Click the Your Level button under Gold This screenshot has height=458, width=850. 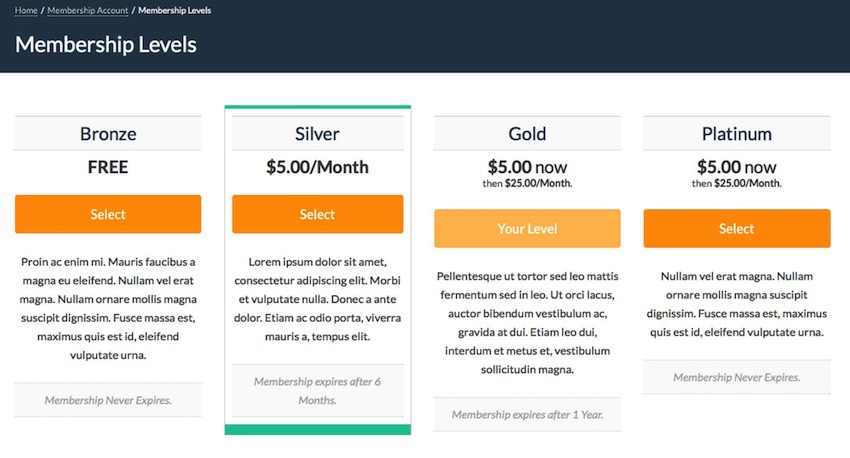click(x=527, y=229)
